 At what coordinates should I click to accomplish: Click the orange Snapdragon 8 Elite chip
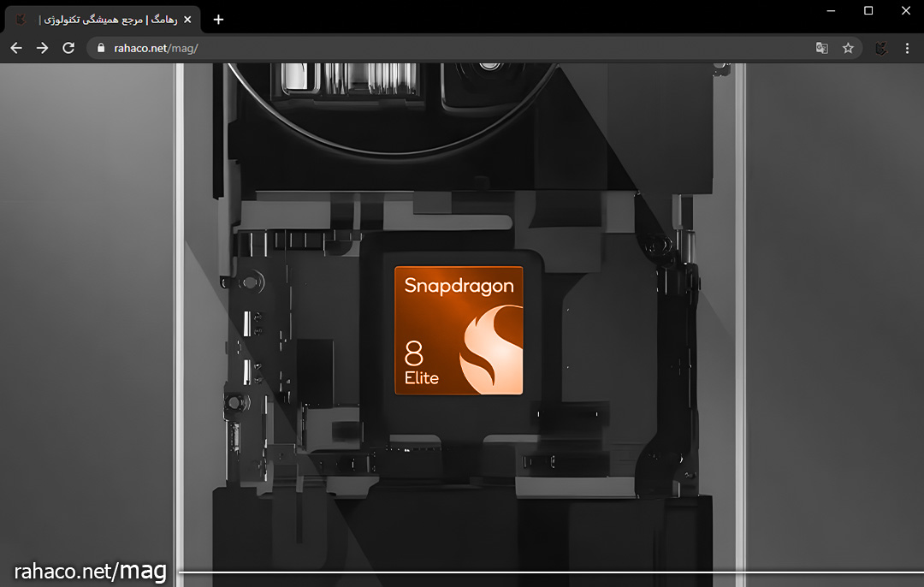pyautogui.click(x=459, y=330)
